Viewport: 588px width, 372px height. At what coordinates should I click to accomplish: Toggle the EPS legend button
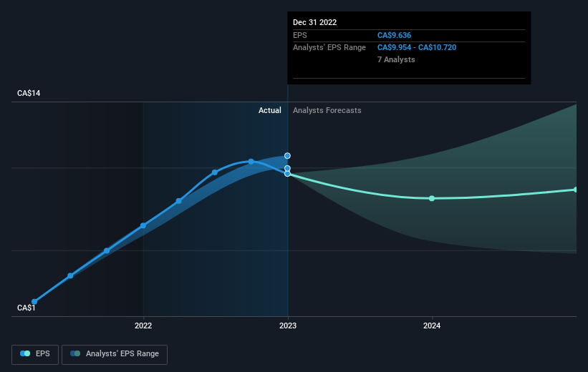(x=35, y=354)
